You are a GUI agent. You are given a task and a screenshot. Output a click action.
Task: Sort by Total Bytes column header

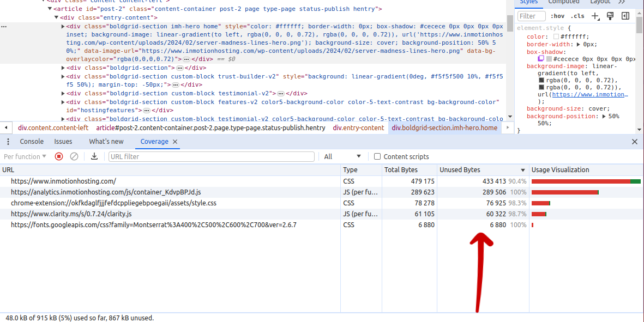(x=410, y=170)
